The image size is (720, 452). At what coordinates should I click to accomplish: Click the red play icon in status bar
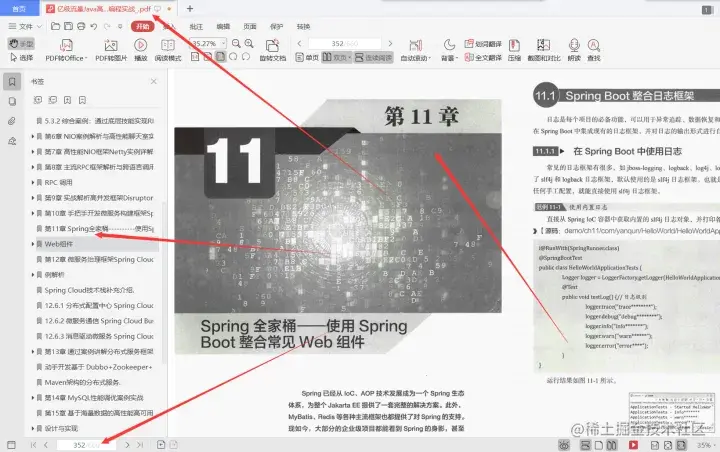tap(633, 445)
